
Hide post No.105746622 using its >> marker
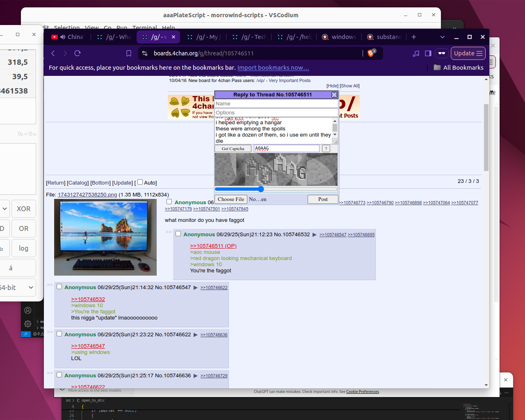tap(50, 332)
